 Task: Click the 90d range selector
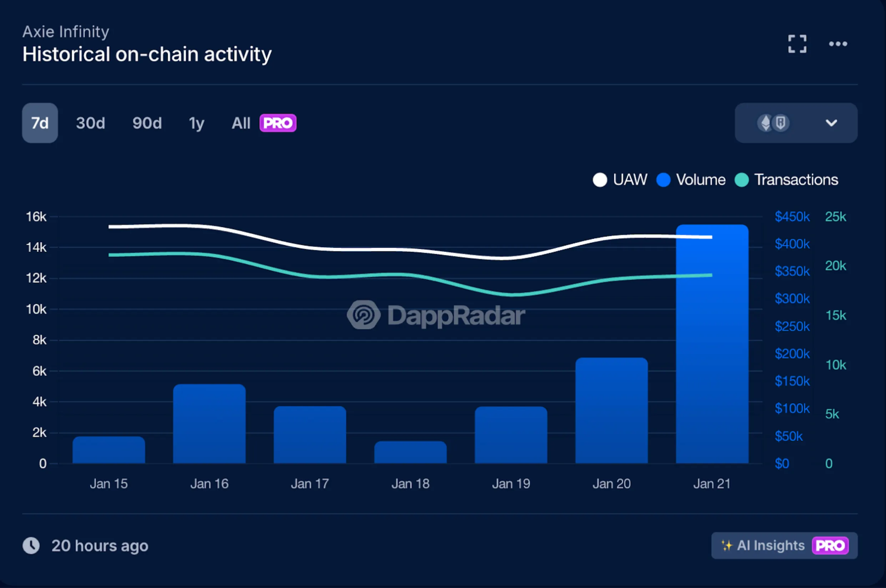(x=147, y=123)
